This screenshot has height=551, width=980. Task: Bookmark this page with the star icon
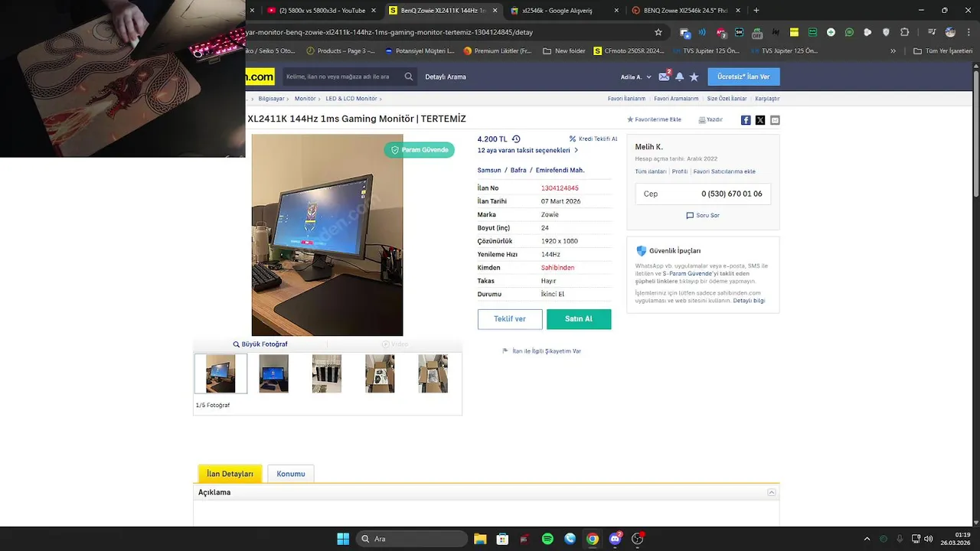pyautogui.click(x=658, y=32)
